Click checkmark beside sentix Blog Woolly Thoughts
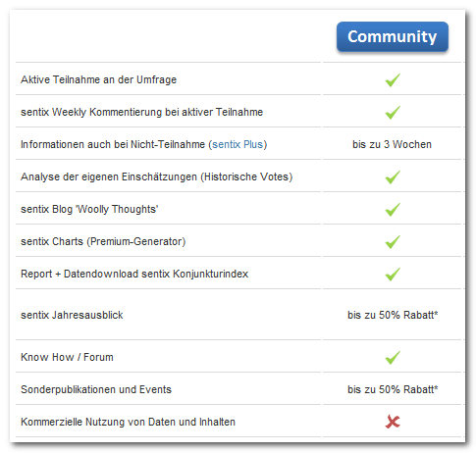 pyautogui.click(x=393, y=209)
